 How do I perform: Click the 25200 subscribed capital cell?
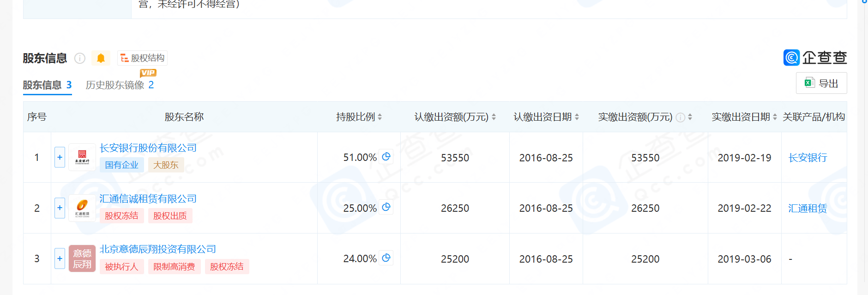click(455, 259)
